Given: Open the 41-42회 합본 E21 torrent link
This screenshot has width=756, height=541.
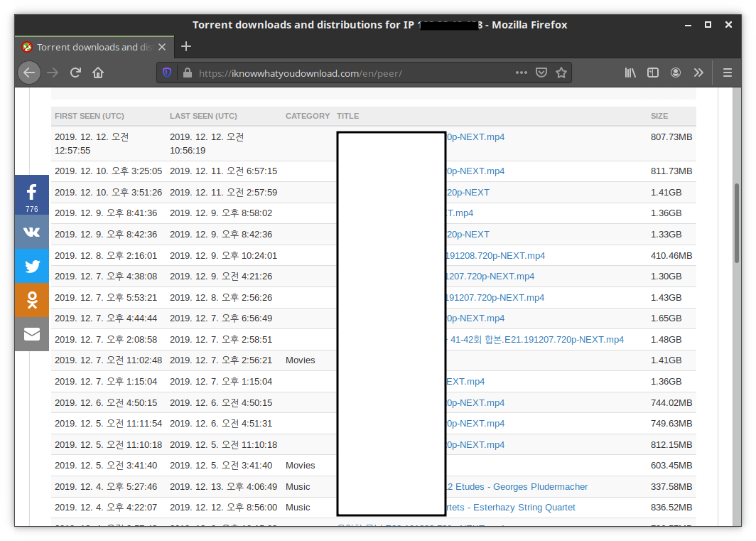Looking at the screenshot, I should pyautogui.click(x=535, y=340).
